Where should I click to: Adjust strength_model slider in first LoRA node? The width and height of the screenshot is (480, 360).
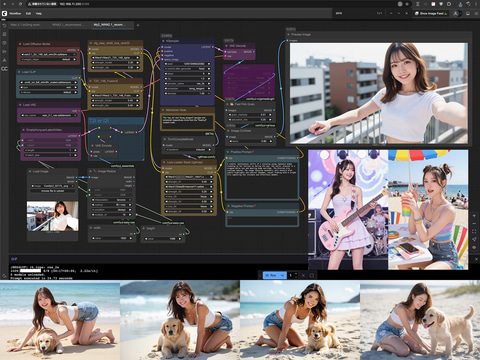[x=115, y=62]
